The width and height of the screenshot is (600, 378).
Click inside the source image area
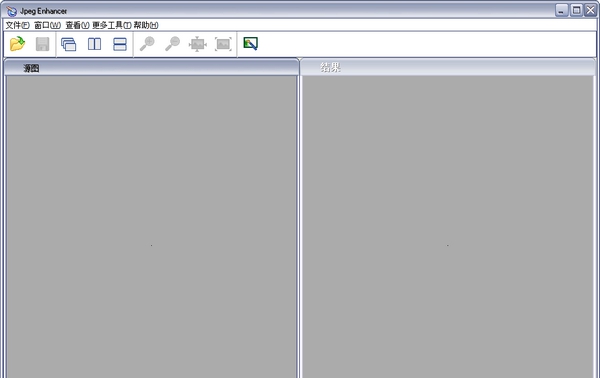pyautogui.click(x=152, y=226)
